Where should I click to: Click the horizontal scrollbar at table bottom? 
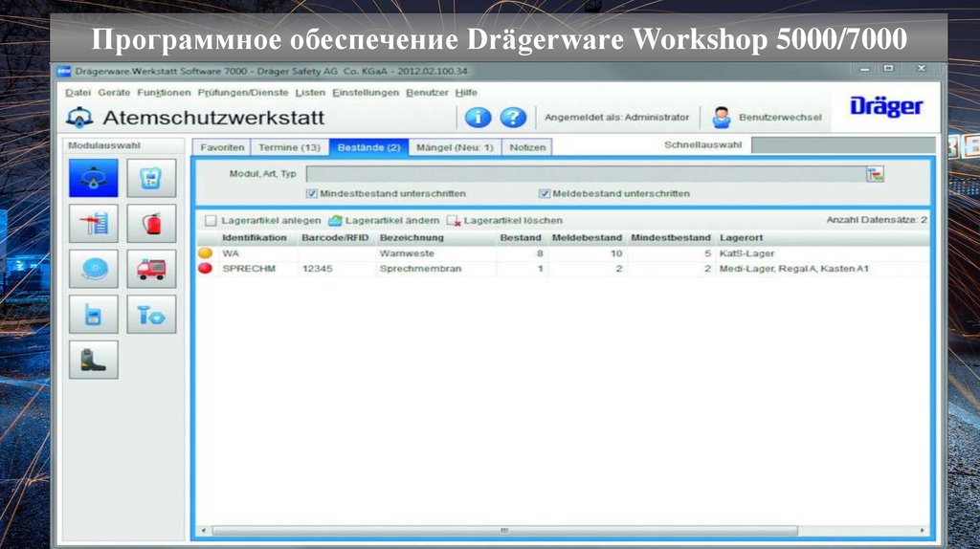point(503,530)
